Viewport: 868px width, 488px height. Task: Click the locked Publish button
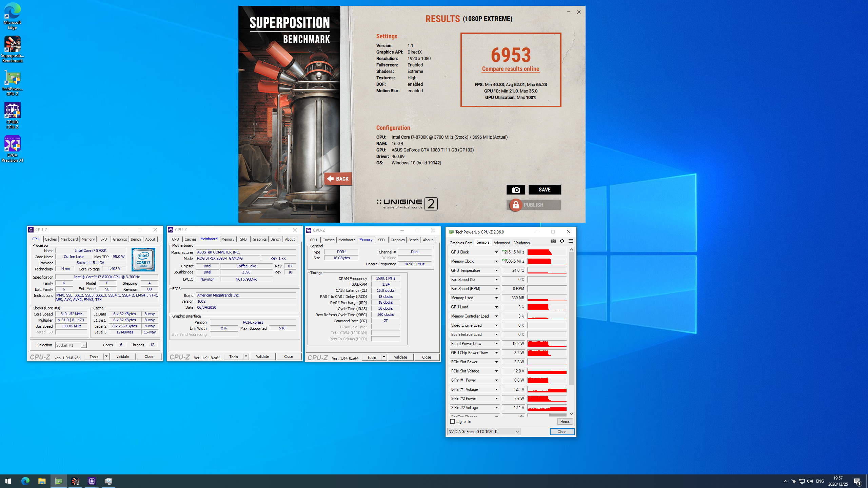534,205
